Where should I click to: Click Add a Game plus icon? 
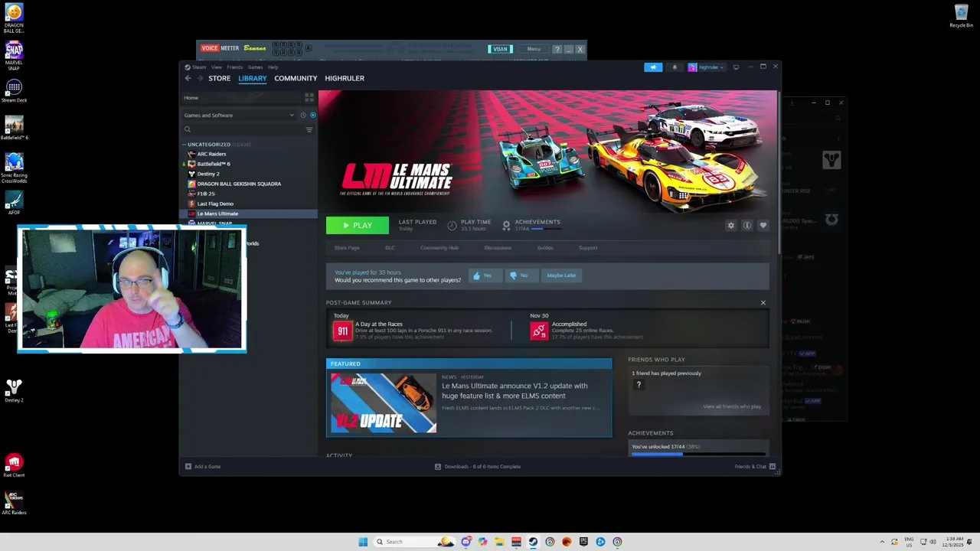[188, 467]
